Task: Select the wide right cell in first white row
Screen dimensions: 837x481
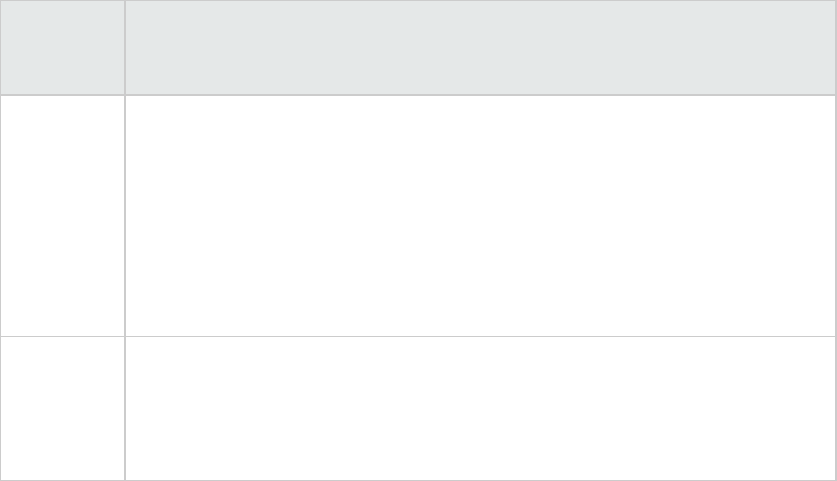Action: click(x=480, y=216)
